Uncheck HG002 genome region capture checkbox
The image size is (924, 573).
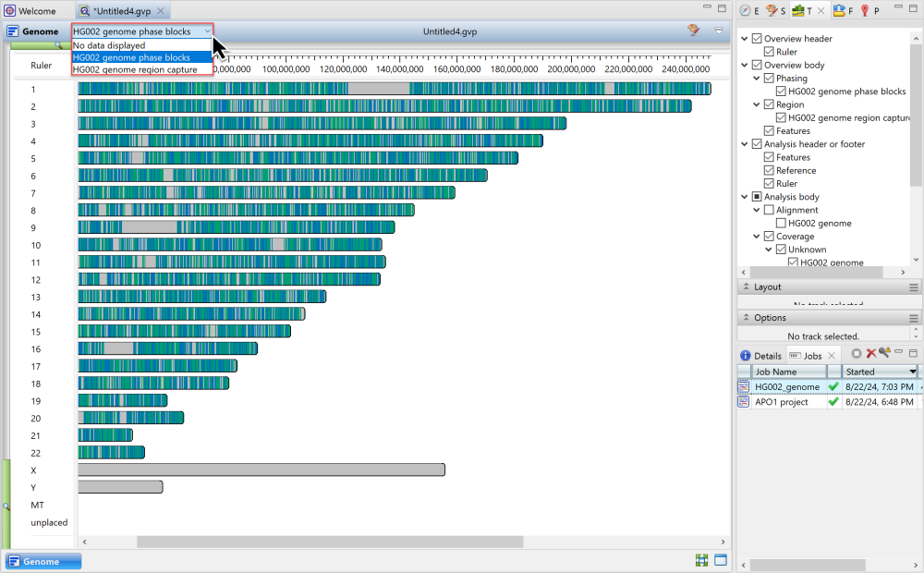tap(782, 118)
